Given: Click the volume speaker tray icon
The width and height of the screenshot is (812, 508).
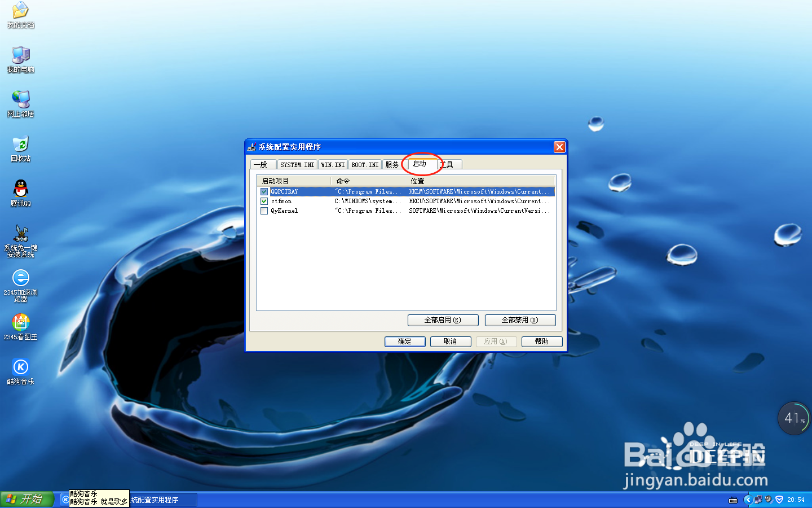Looking at the screenshot, I should pyautogui.click(x=768, y=500).
